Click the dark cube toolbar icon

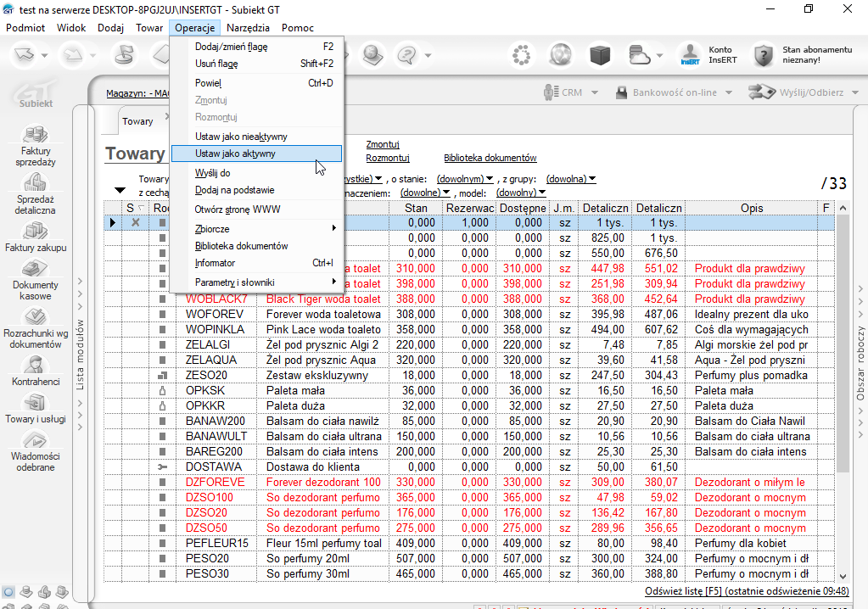(x=600, y=55)
